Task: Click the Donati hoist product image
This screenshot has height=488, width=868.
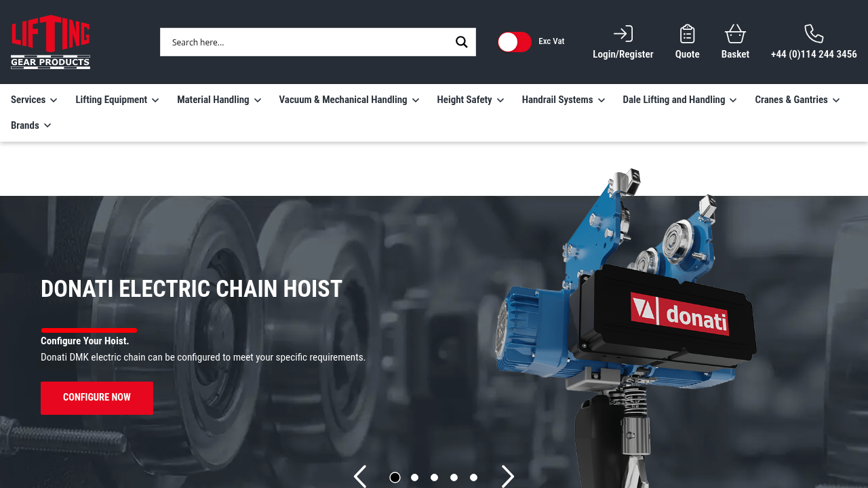Action: tap(627, 329)
